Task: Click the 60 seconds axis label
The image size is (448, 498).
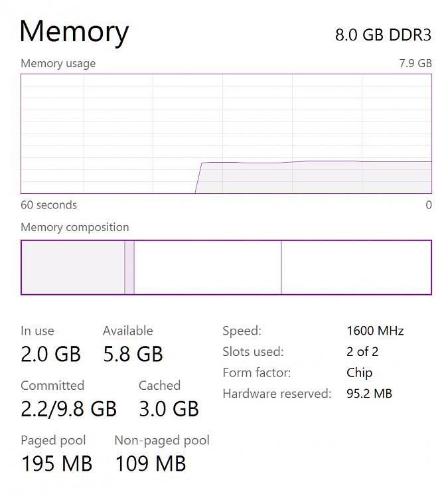Action: (49, 205)
